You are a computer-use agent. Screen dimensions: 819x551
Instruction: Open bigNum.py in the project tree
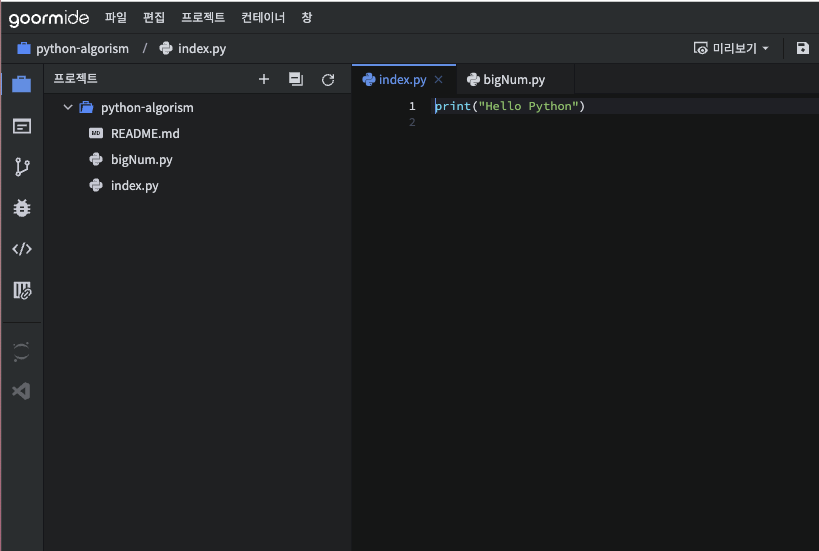click(142, 160)
